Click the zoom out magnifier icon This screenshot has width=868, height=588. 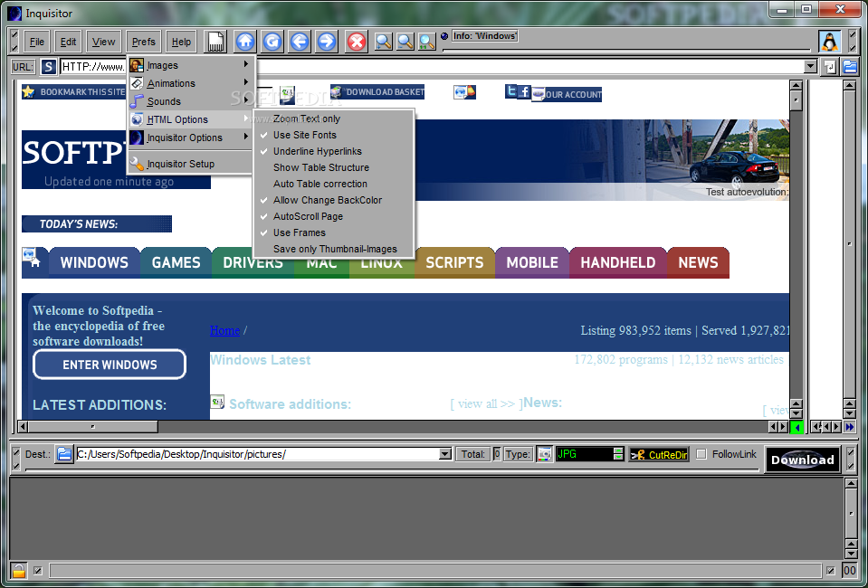[x=405, y=42]
